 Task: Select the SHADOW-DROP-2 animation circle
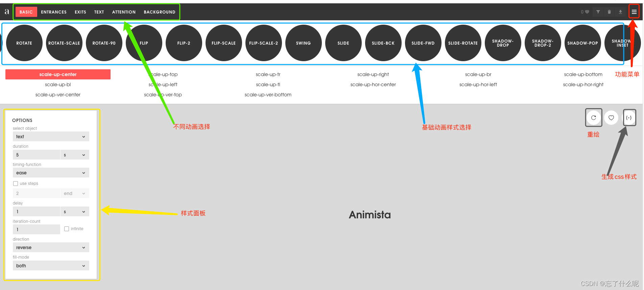(543, 43)
